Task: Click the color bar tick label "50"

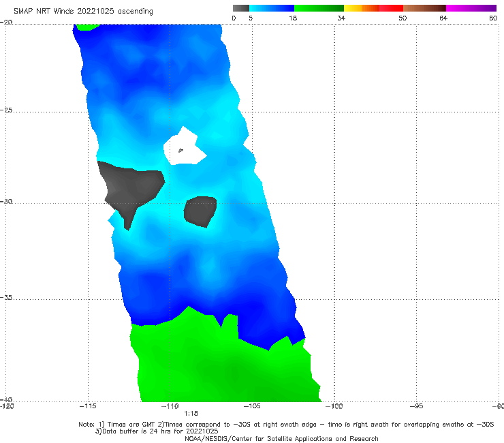Action: point(403,18)
